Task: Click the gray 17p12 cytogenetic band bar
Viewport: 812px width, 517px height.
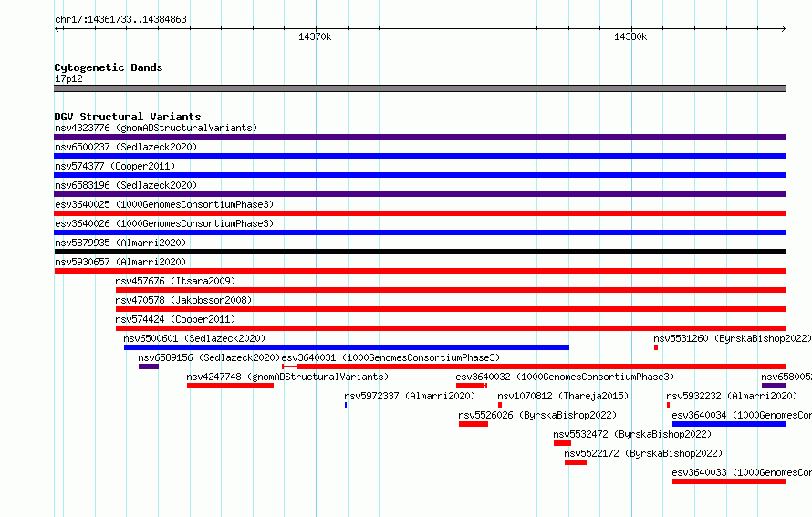Action: 420,88
